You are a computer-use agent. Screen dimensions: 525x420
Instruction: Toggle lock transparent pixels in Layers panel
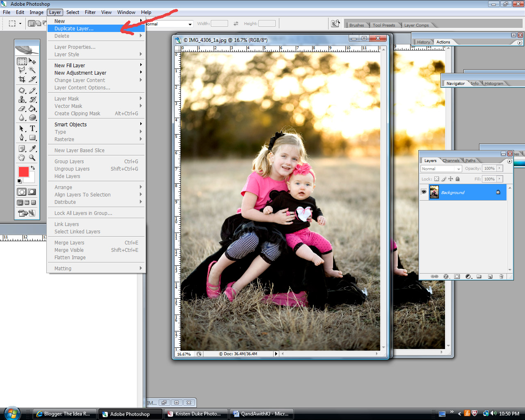(x=436, y=179)
